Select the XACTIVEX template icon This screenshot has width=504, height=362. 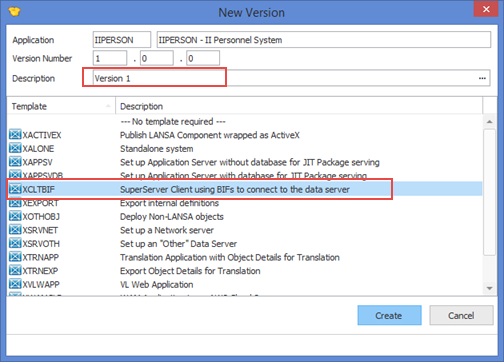click(x=15, y=135)
